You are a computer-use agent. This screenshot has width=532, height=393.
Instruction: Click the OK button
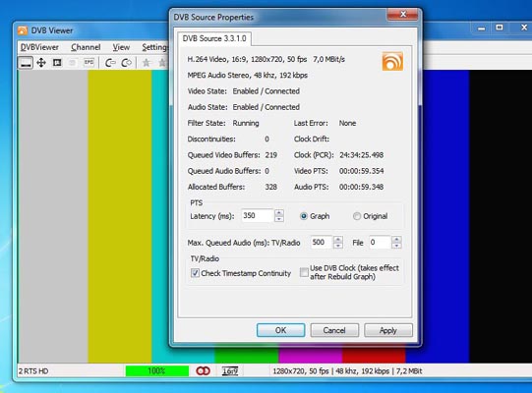[x=280, y=330]
